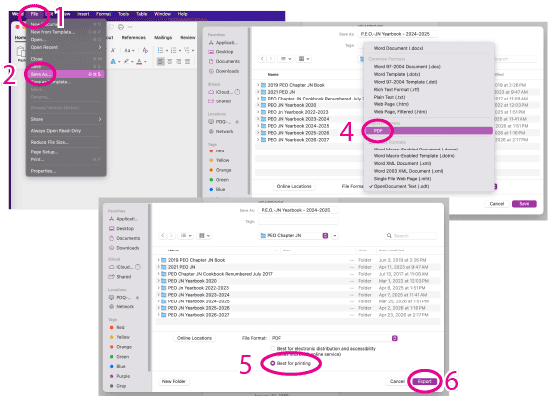Select Best for electronic distribution and accessibility
This screenshot has width=548, height=400.
(273, 348)
